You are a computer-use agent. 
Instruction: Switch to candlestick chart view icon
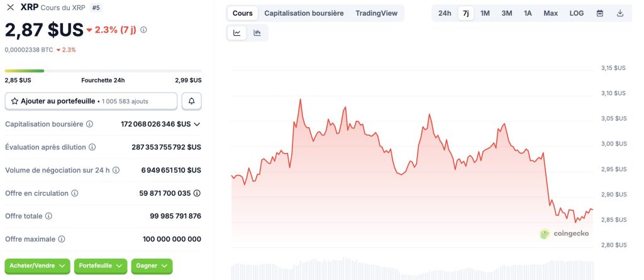[x=257, y=33]
